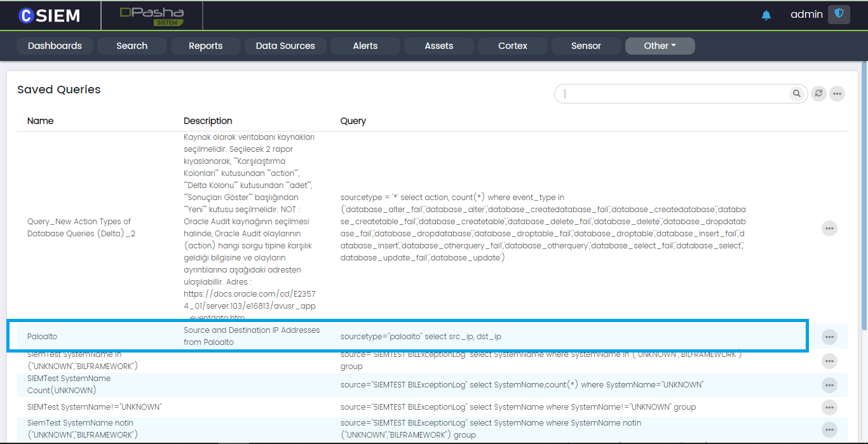Viewport: 868px width, 444px height.
Task: Click the admin shield icon
Action: [839, 15]
